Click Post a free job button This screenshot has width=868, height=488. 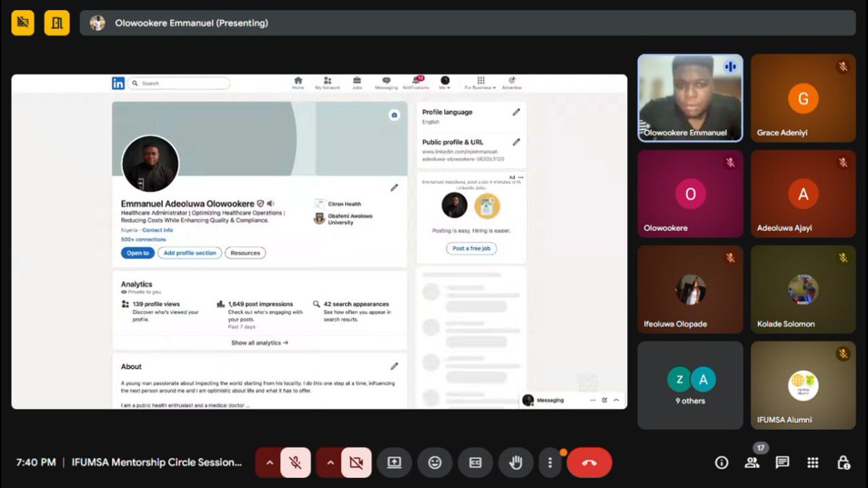click(471, 248)
